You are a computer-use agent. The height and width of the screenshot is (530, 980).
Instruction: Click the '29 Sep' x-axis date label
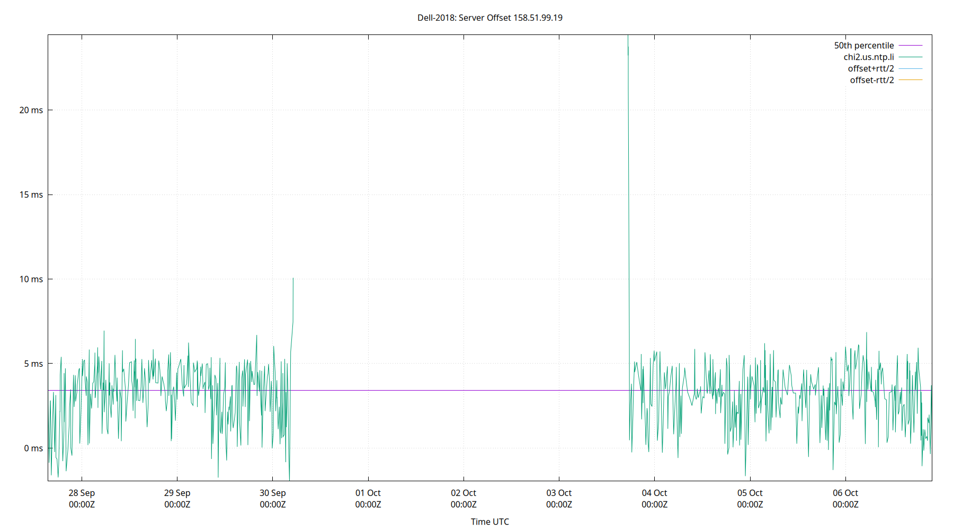click(x=177, y=493)
